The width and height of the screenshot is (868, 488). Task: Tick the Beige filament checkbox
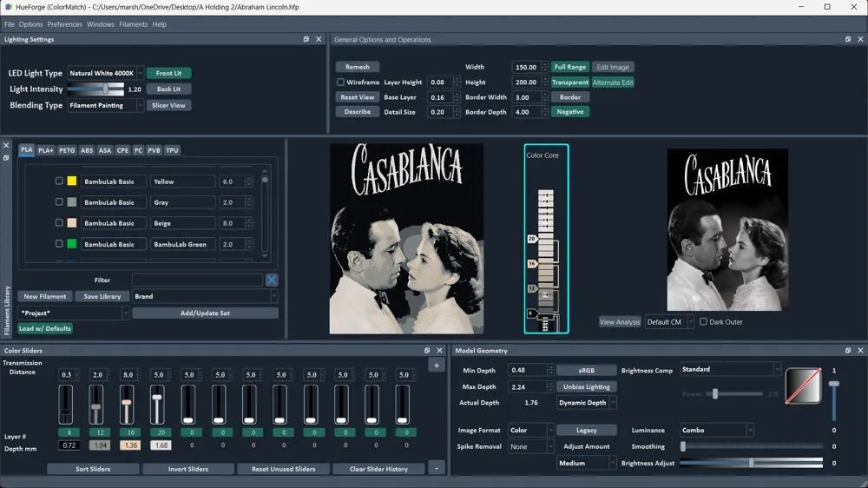[x=59, y=222]
